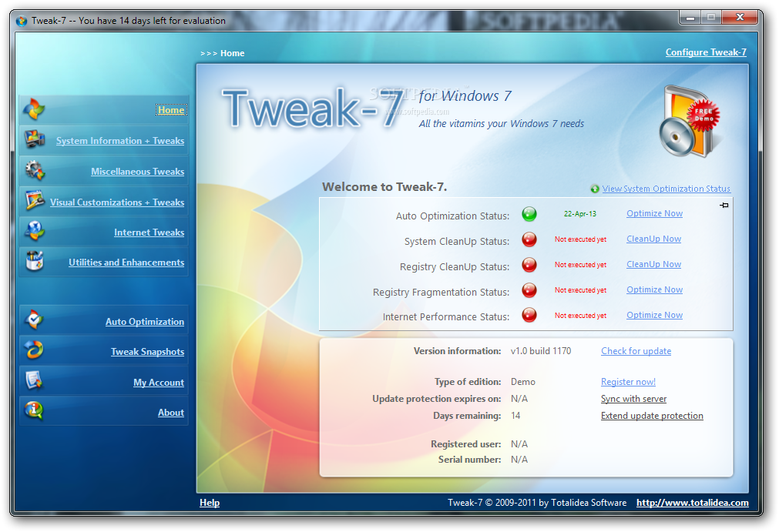Image resolution: width=779 pixels, height=532 pixels.
Task: Click the Welcome to Tweak-7. heading
Action: (384, 186)
